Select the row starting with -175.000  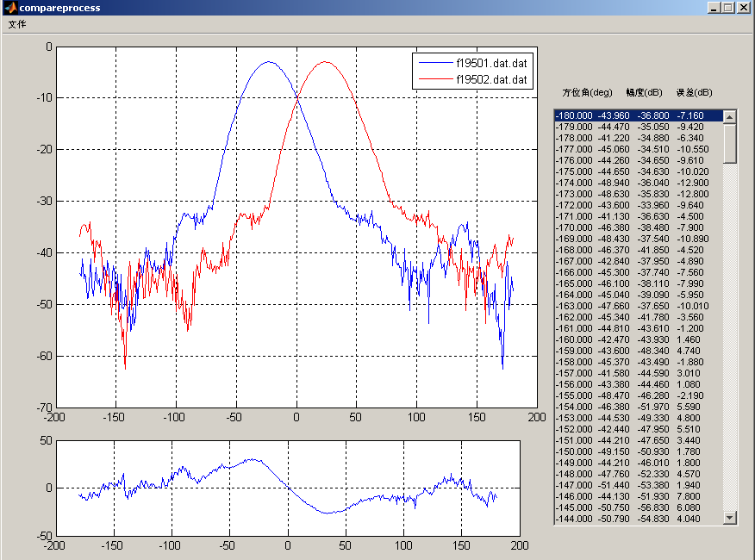[639, 171]
